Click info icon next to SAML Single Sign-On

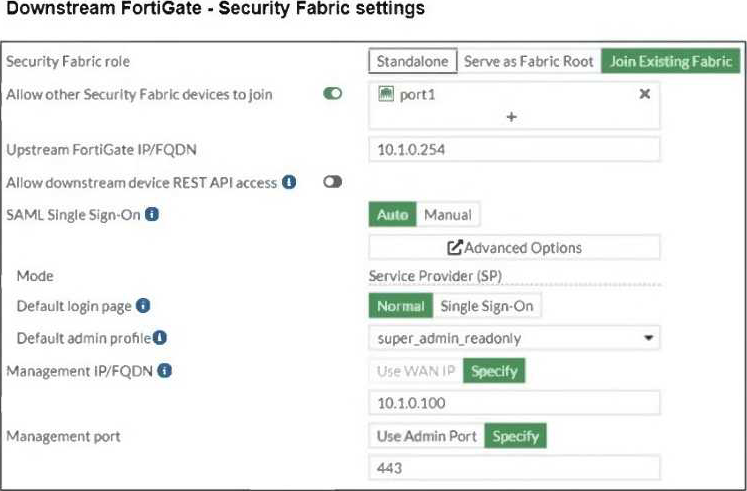point(154,214)
